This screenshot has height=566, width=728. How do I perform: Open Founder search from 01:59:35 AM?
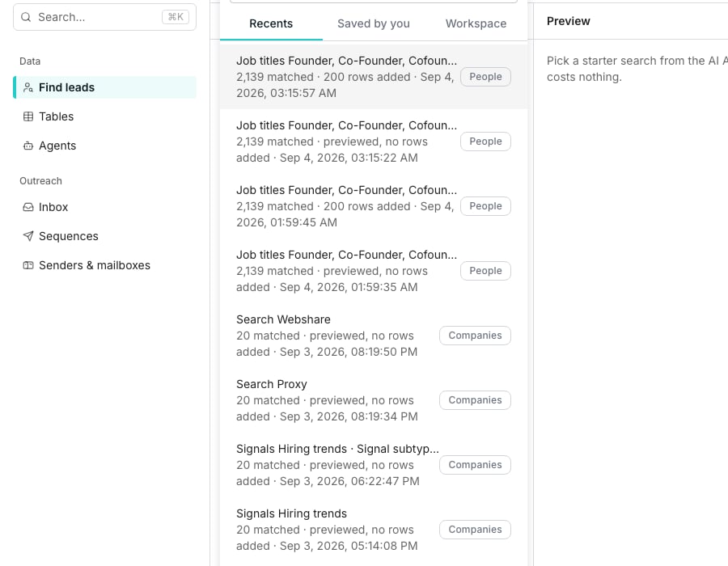[374, 271]
